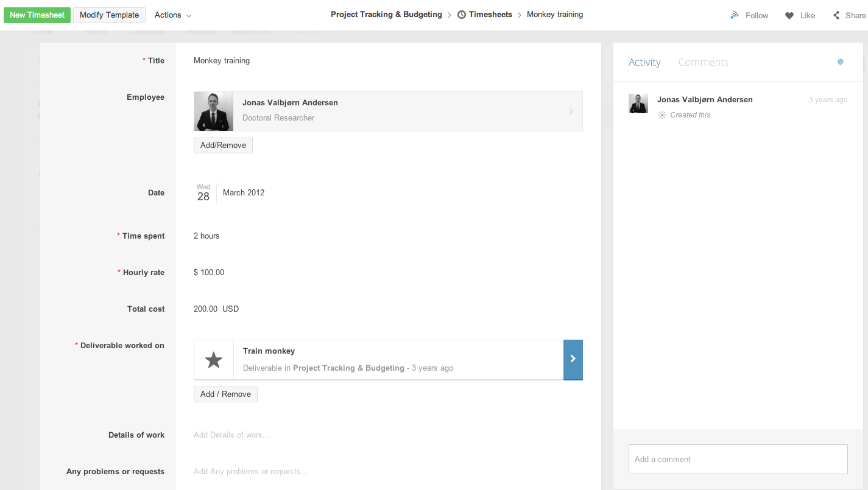The width and height of the screenshot is (868, 490).
Task: Click the Share icon
Action: 837,15
